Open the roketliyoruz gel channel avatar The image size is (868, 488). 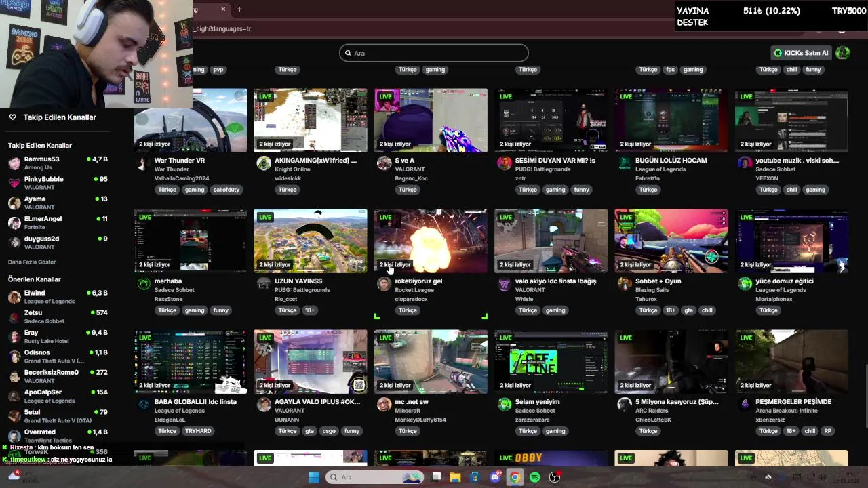[384, 284]
